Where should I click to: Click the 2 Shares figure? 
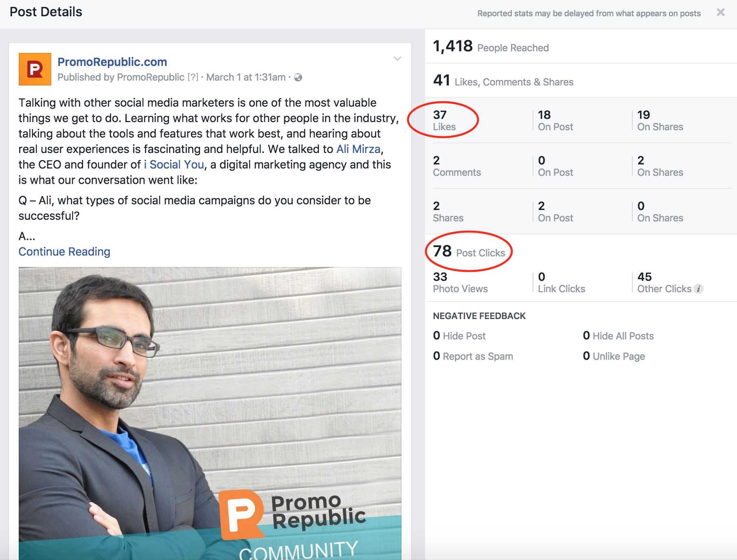pyautogui.click(x=448, y=212)
